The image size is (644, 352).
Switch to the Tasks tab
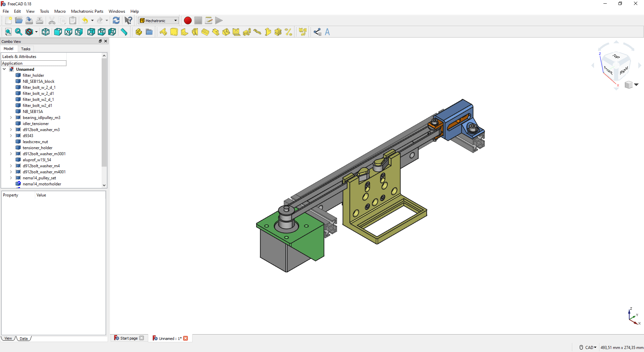[25, 49]
